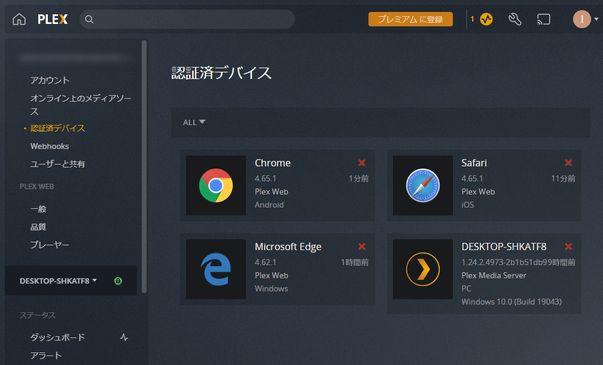Remove DESKTOP-SHKATF8 server device
The image size is (603, 365).
click(568, 247)
